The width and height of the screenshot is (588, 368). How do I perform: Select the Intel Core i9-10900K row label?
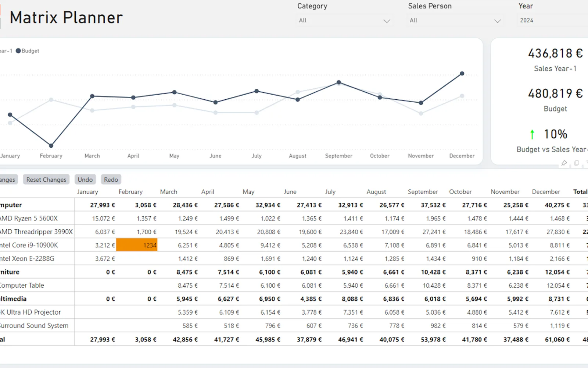[x=29, y=245]
